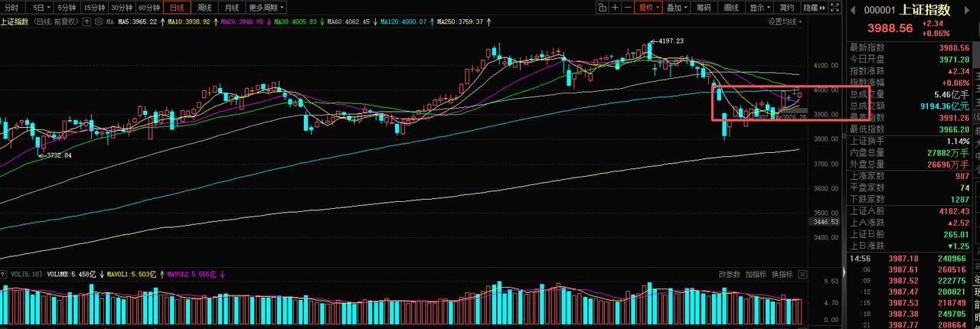This screenshot has height=329, width=980.
Task: Click the 隐藏 hide panel button
Action: coord(812,8)
